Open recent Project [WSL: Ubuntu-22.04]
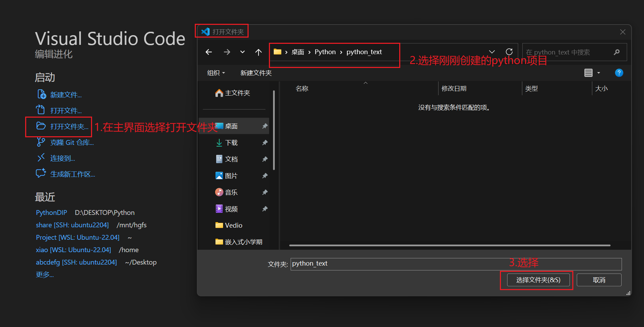 (x=78, y=238)
